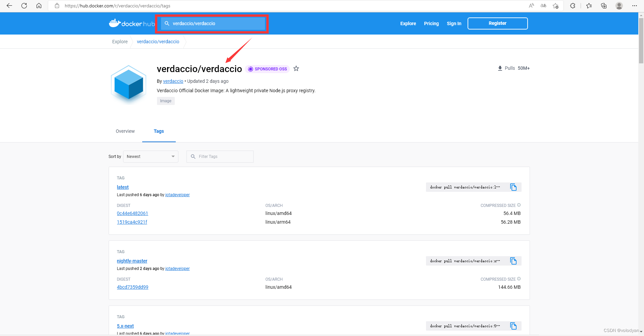The height and width of the screenshot is (336, 644).
Task: Reload the page with refresh icon
Action: pos(24,6)
